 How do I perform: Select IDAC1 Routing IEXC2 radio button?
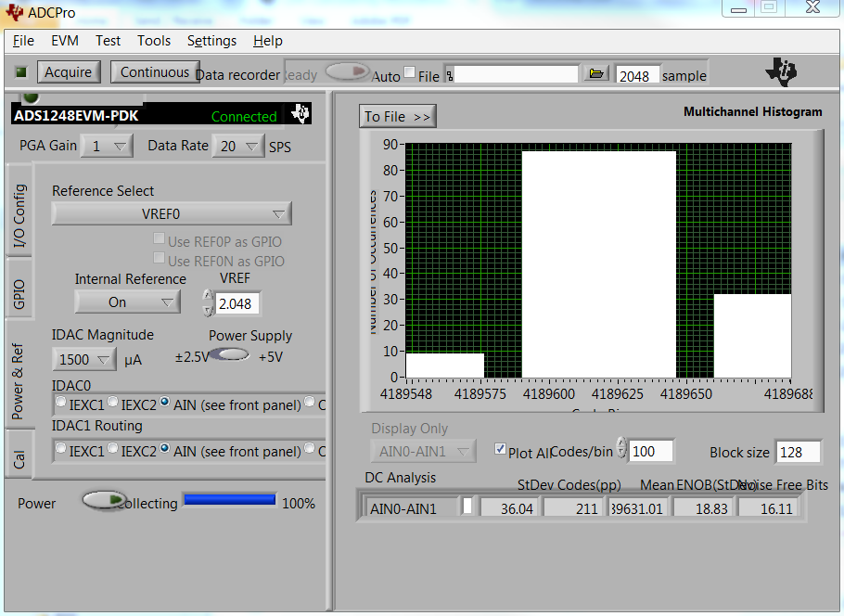pos(112,448)
